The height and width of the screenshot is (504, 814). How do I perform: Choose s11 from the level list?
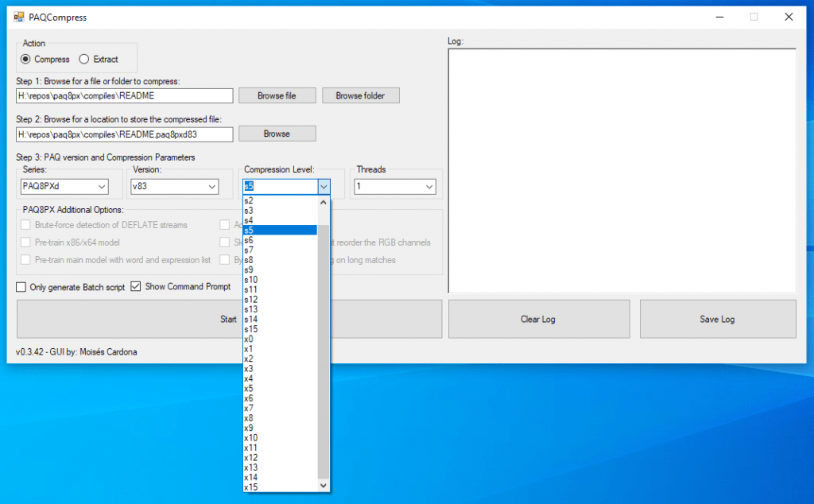[x=281, y=289]
